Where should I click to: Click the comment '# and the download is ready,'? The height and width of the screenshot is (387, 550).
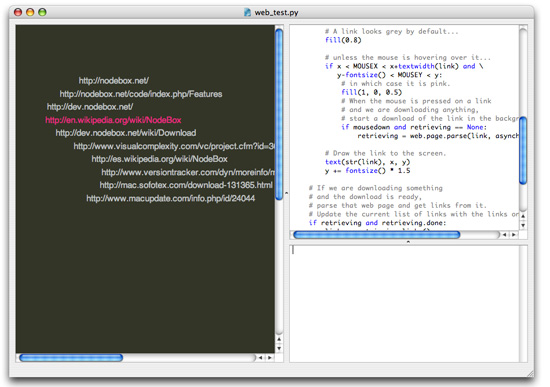[365, 197]
